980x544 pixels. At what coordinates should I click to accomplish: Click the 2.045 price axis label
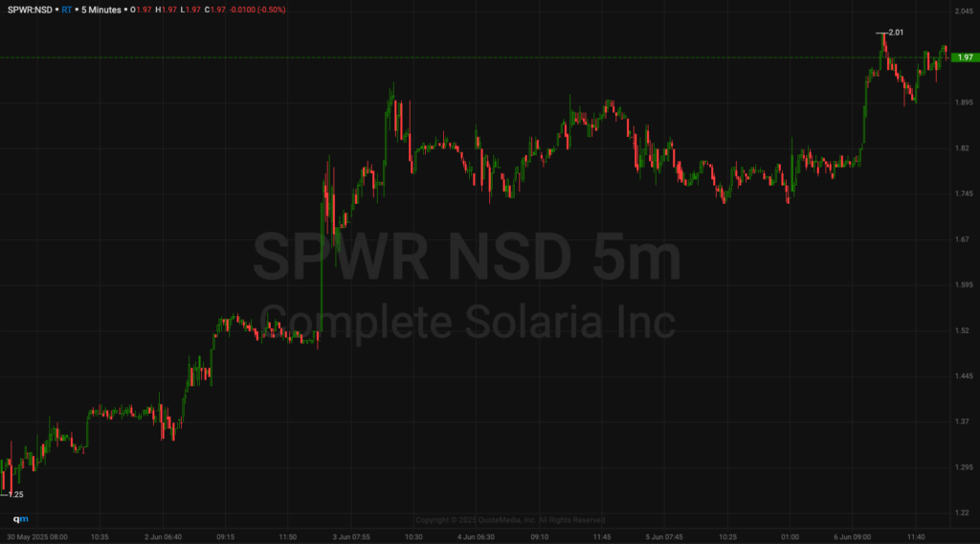tap(964, 11)
